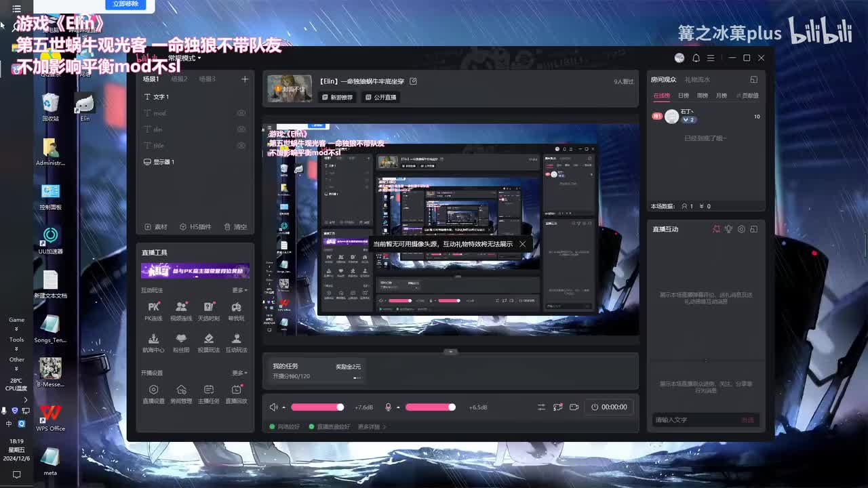The image size is (868, 488).
Task: Switch to 场景3 tab
Action: [207, 79]
